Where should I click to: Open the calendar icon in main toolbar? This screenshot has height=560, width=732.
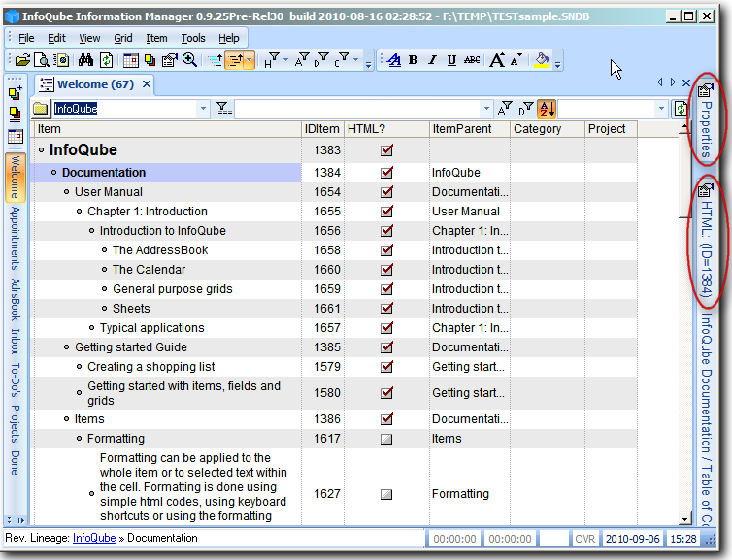click(131, 60)
